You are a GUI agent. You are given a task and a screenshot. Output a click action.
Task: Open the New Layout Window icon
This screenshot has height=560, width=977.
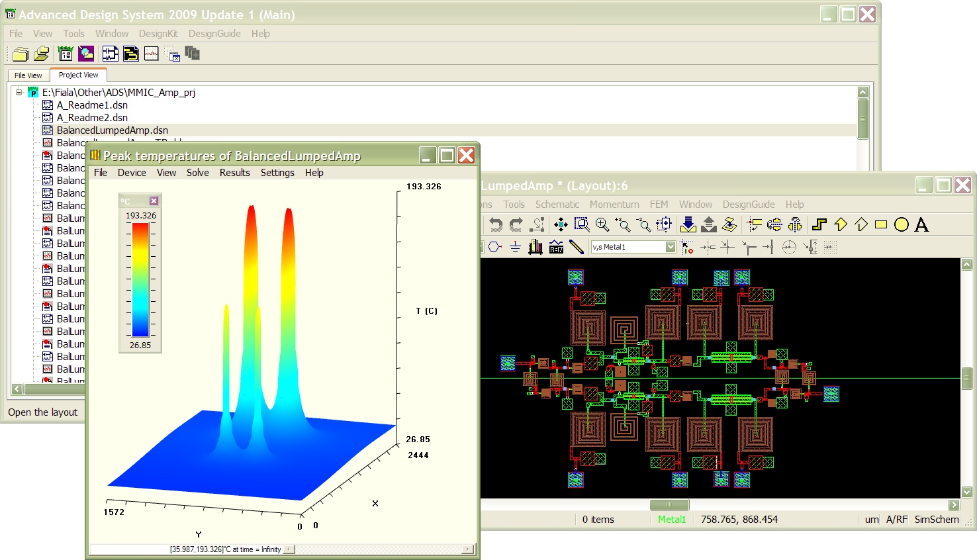pyautogui.click(x=131, y=54)
